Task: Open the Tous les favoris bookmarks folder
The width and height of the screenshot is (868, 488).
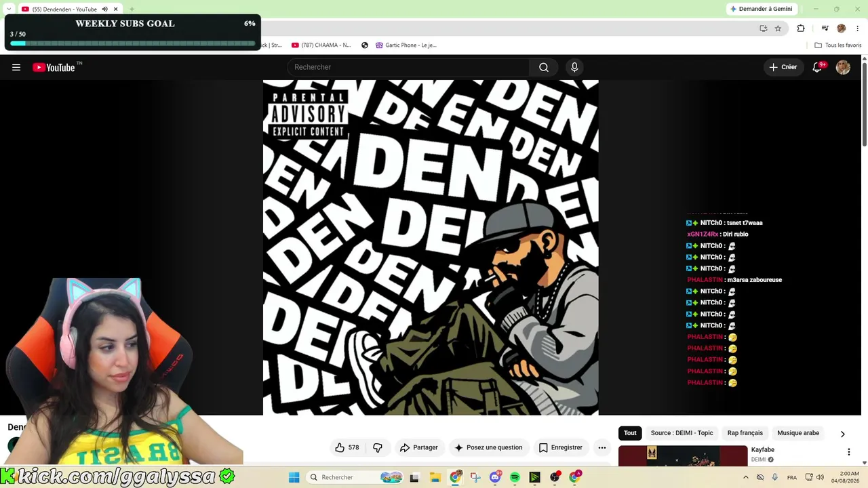Action: 838,45
